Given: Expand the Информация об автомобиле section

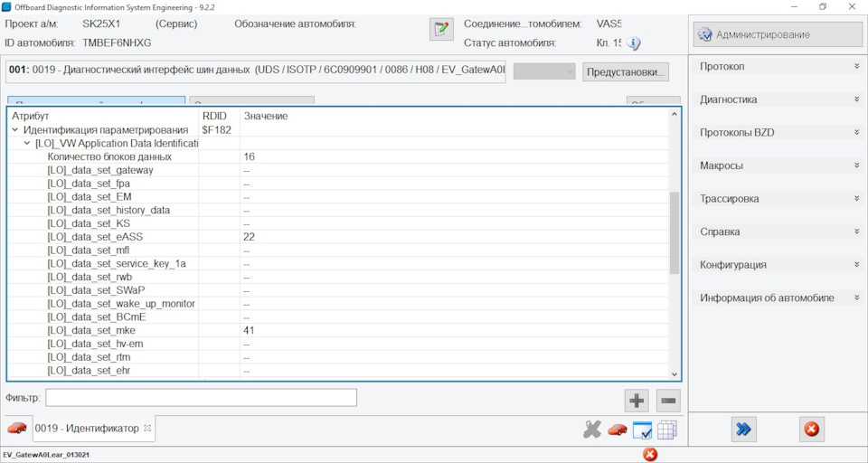Looking at the screenshot, I should pos(778,298).
